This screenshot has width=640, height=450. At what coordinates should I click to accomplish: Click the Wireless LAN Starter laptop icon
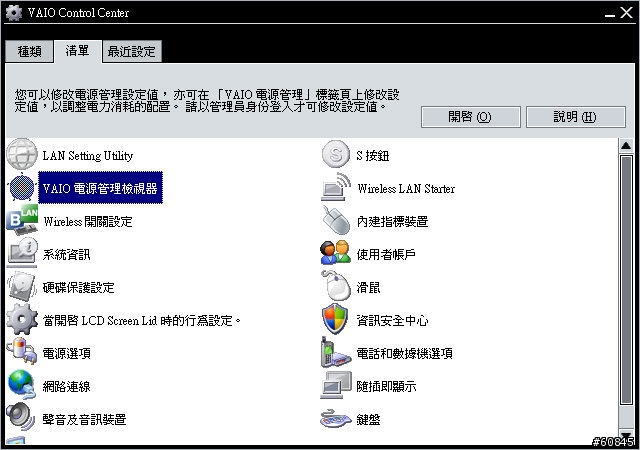tap(336, 187)
